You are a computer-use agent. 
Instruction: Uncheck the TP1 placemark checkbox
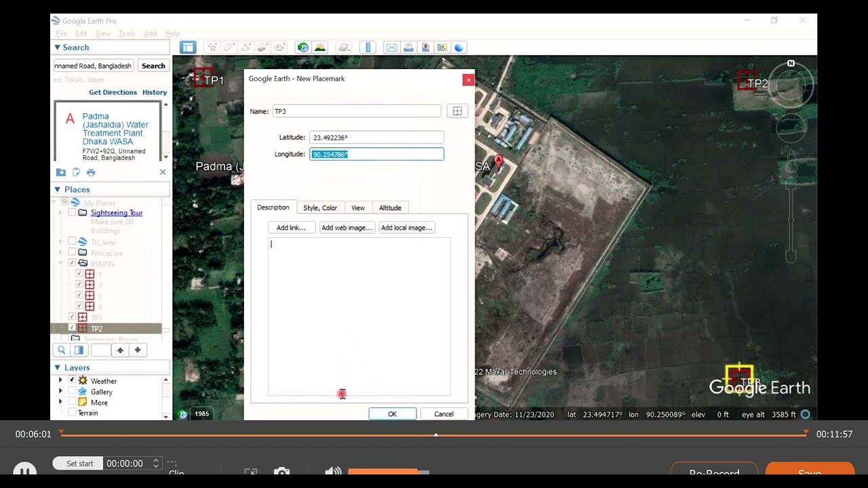[72, 317]
